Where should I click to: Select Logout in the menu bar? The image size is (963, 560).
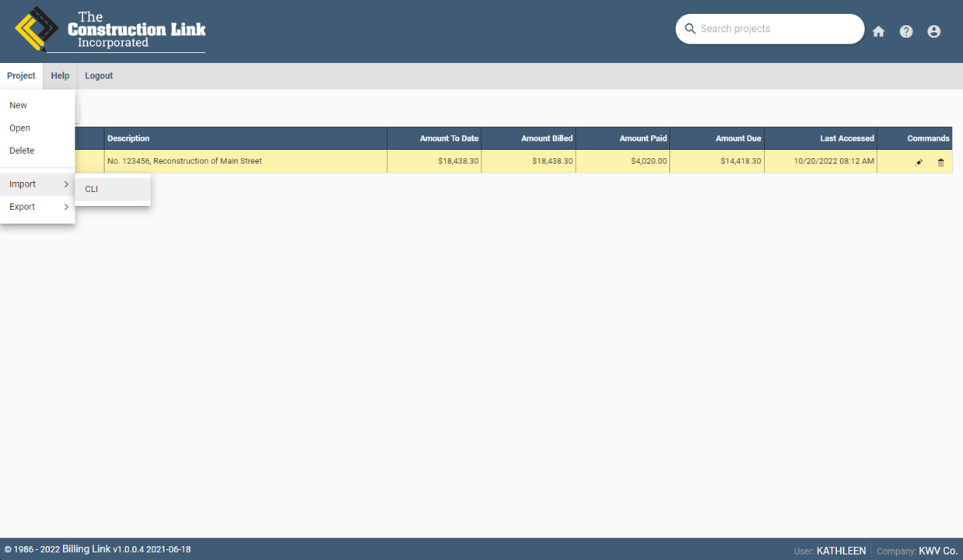point(99,75)
